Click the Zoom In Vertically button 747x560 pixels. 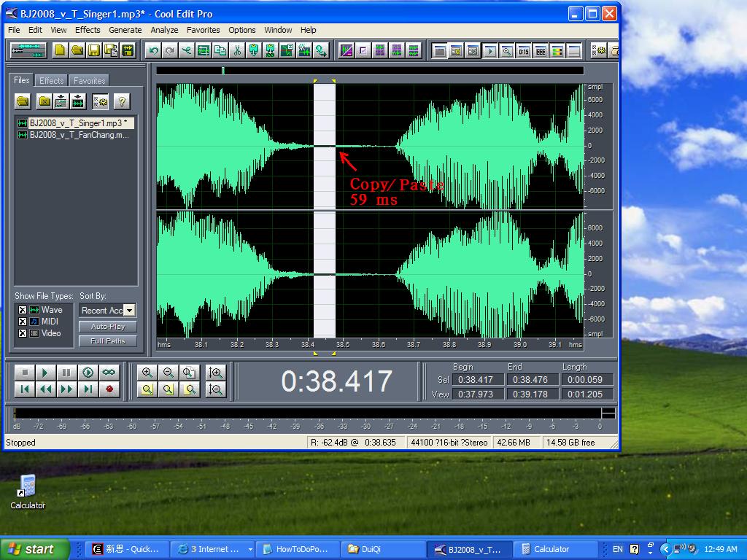click(215, 373)
